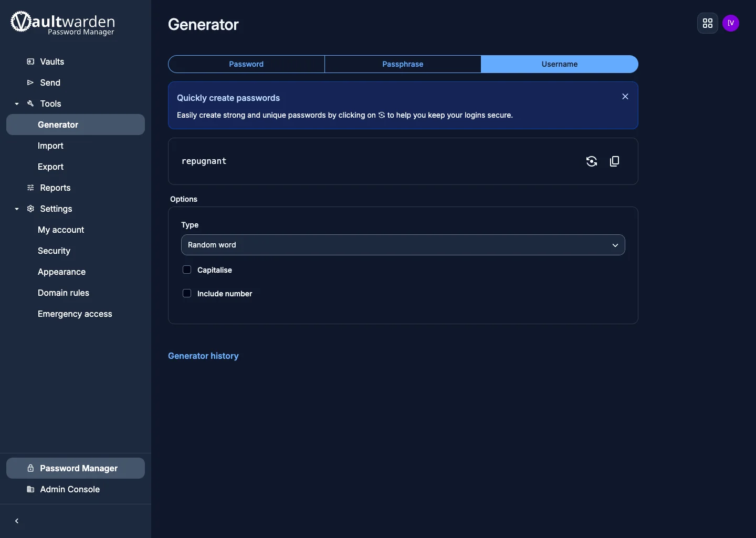Click the Password Manager lock icon
The image size is (756, 538).
[x=30, y=468]
